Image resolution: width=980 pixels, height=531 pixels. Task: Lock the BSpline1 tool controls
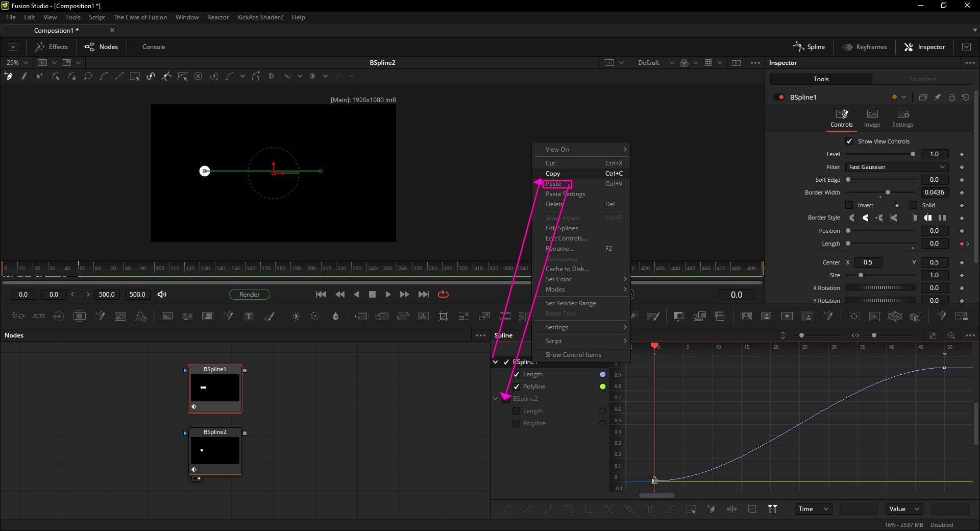click(951, 97)
